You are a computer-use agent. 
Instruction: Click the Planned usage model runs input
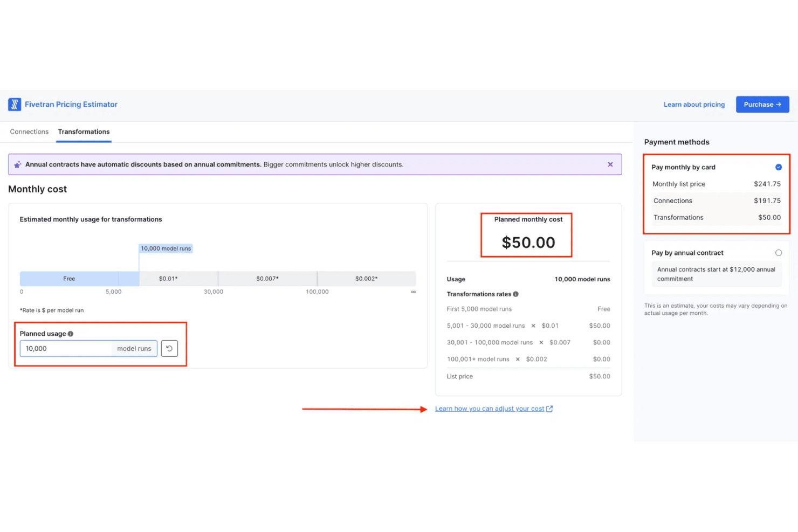(x=88, y=349)
